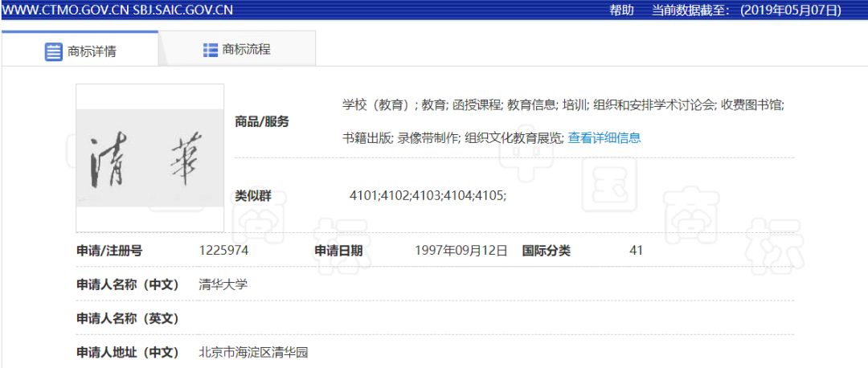Click the 商标流程 list icon
Viewport: 868px width, 368px height.
[x=211, y=50]
